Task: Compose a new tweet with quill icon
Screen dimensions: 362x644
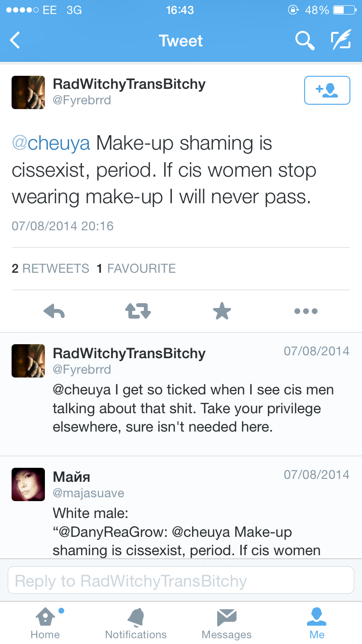Action: click(340, 41)
